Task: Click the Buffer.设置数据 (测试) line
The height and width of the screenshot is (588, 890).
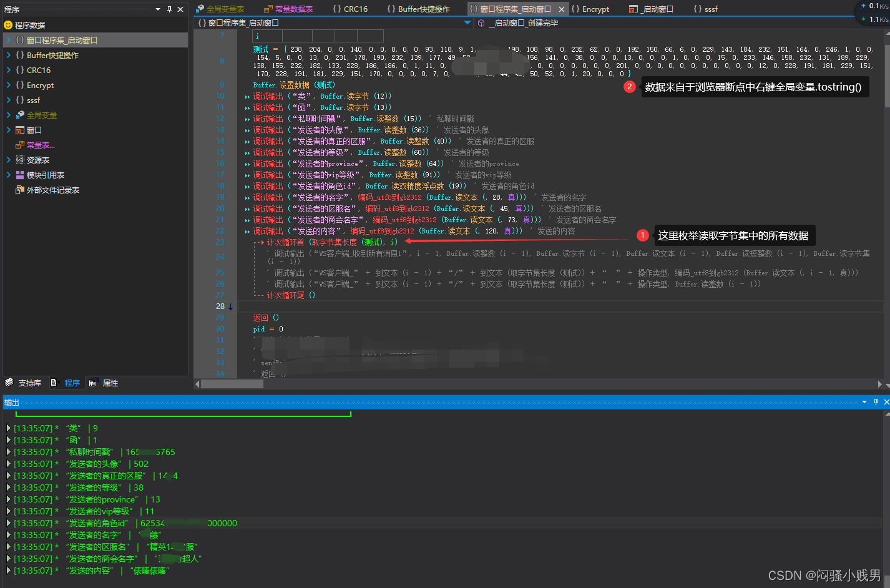Action: coord(294,85)
